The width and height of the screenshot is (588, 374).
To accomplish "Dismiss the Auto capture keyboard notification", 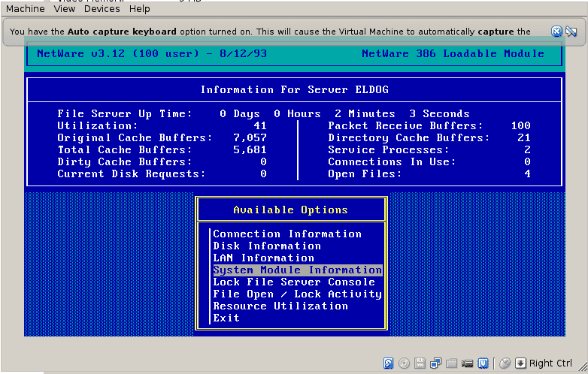I will [556, 32].
